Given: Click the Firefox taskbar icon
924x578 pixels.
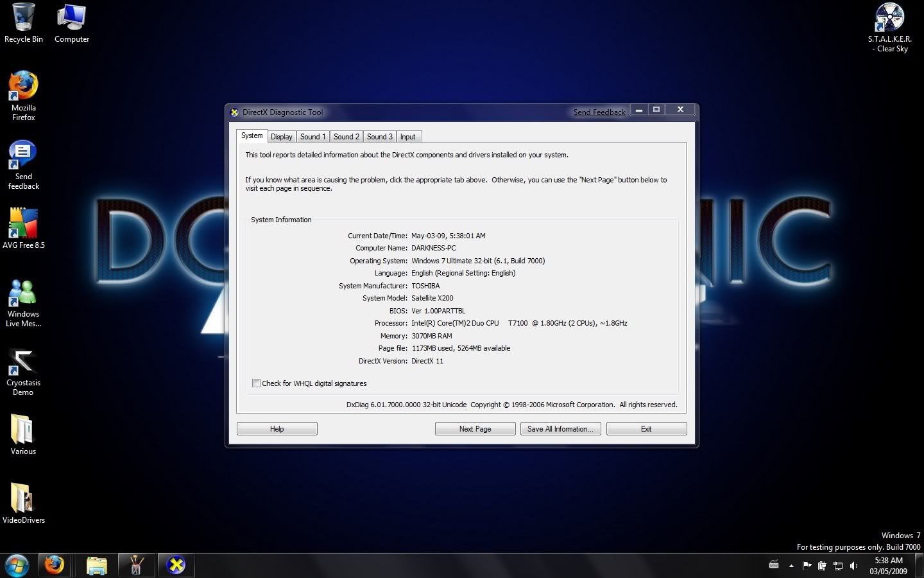Looking at the screenshot, I should click(x=55, y=565).
